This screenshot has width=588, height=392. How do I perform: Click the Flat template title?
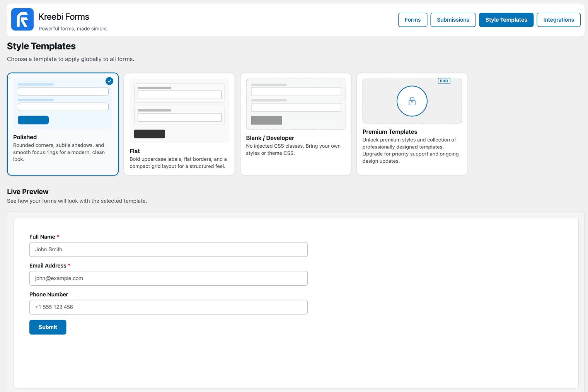coord(135,151)
